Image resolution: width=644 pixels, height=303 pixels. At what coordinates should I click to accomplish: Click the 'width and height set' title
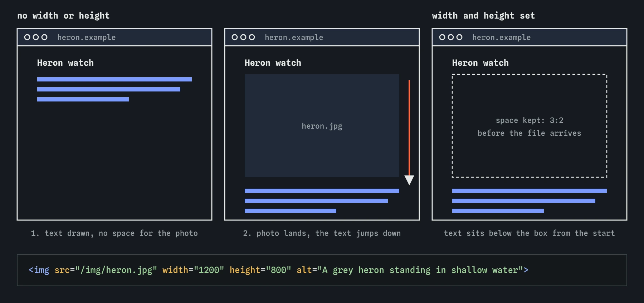click(x=483, y=16)
